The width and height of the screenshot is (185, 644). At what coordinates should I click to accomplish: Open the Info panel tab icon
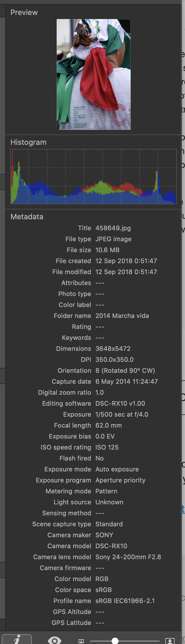17,639
